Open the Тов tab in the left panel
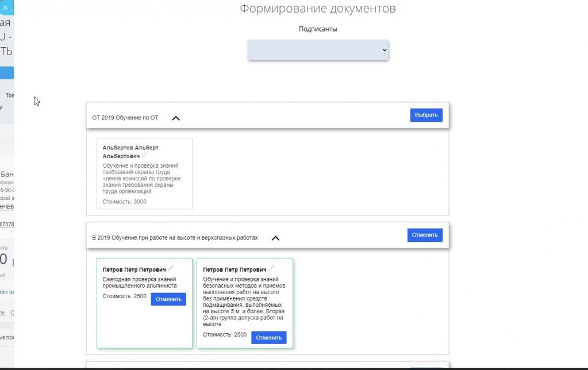The width and height of the screenshot is (588, 370). 10,95
